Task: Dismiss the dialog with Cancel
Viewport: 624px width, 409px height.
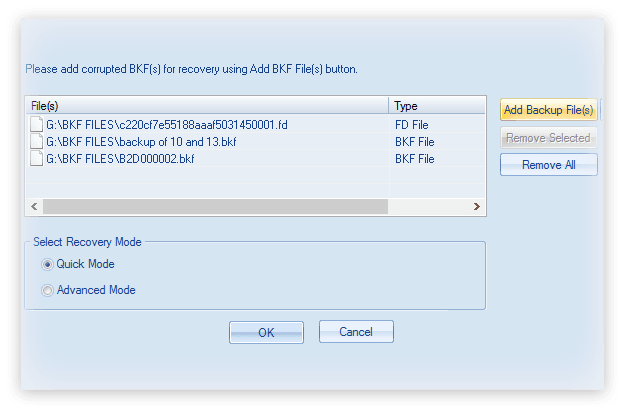Action: click(x=356, y=332)
